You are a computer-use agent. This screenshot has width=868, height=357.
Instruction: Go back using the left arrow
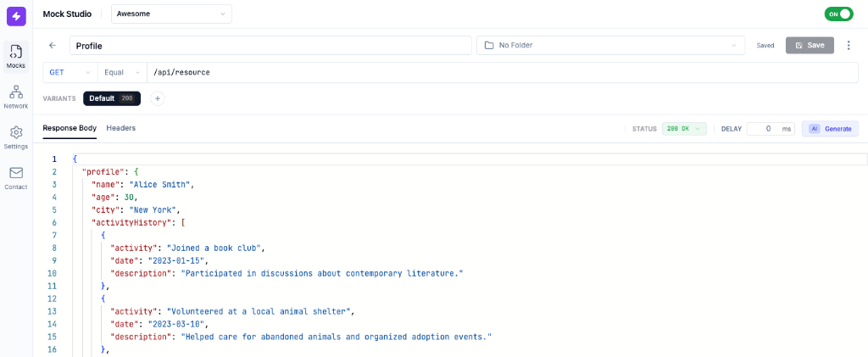click(x=53, y=45)
